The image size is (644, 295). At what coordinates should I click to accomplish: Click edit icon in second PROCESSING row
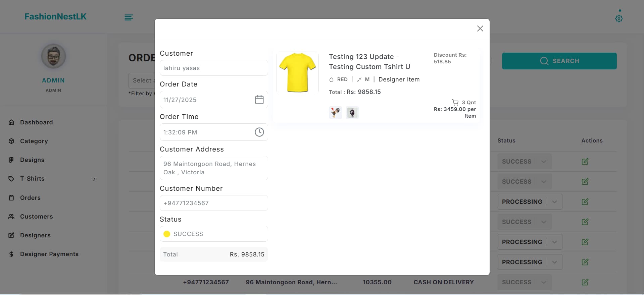(x=585, y=242)
